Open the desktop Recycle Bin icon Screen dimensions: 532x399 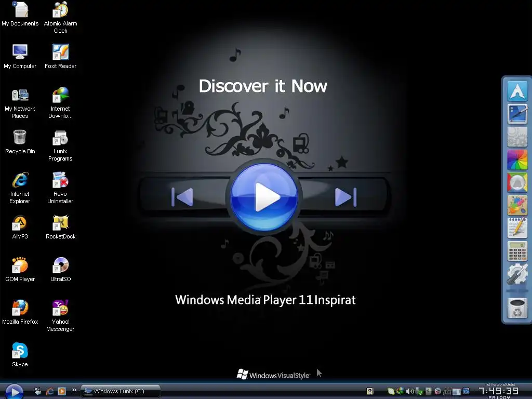20,142
